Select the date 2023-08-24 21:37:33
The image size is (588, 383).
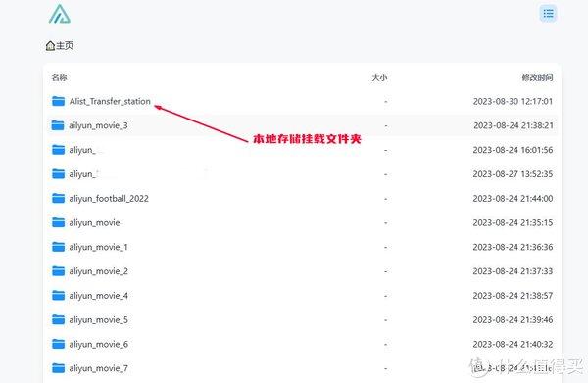513,271
